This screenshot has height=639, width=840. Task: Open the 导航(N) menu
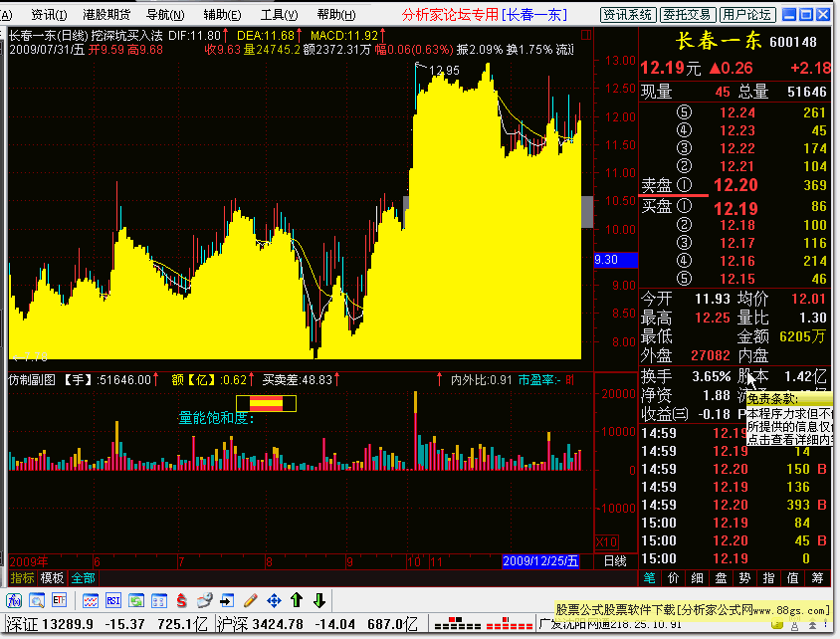point(165,15)
